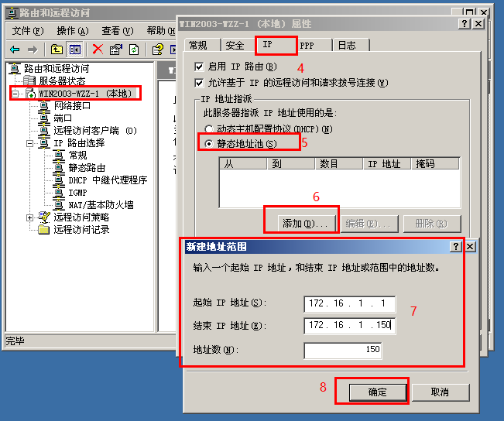Open the 帮助 menu
The width and height of the screenshot is (504, 421).
coord(161,31)
